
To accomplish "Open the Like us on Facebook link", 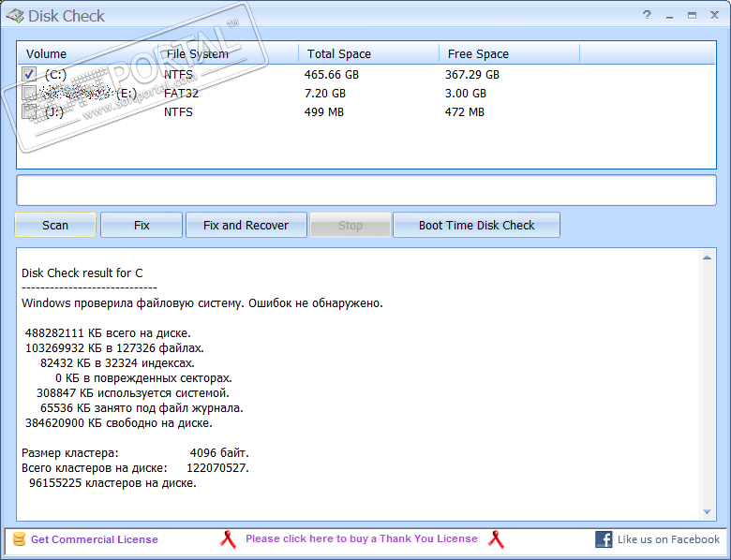I will pyautogui.click(x=668, y=539).
